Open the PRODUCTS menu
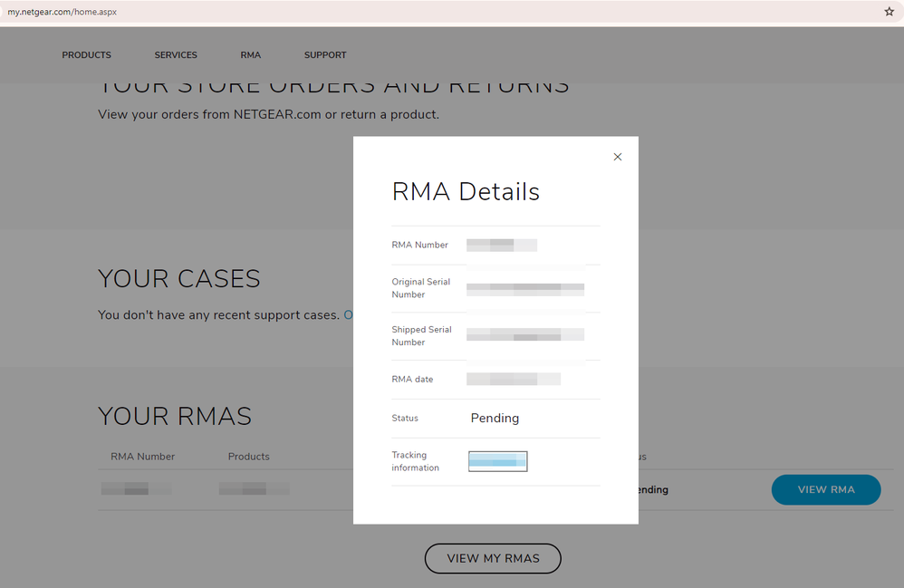904x588 pixels. pyautogui.click(x=86, y=54)
